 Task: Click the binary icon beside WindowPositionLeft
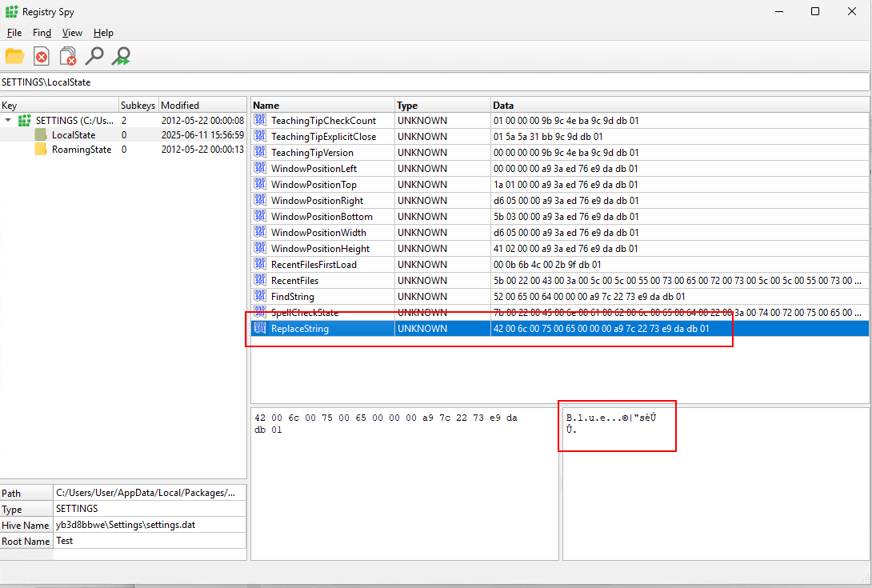[260, 168]
